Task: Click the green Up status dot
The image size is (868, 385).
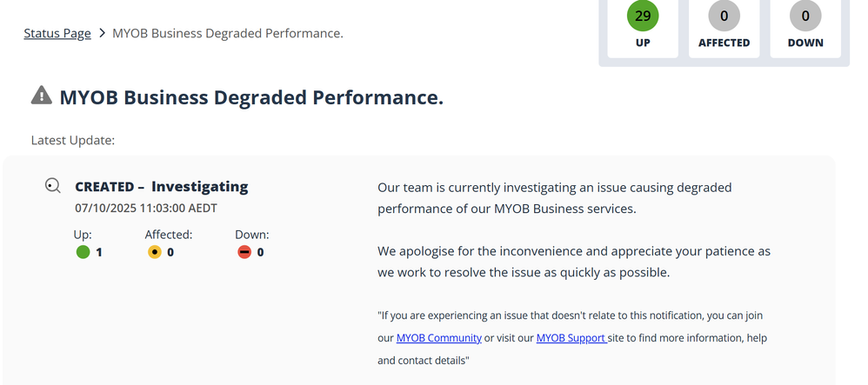Action: [x=83, y=253]
